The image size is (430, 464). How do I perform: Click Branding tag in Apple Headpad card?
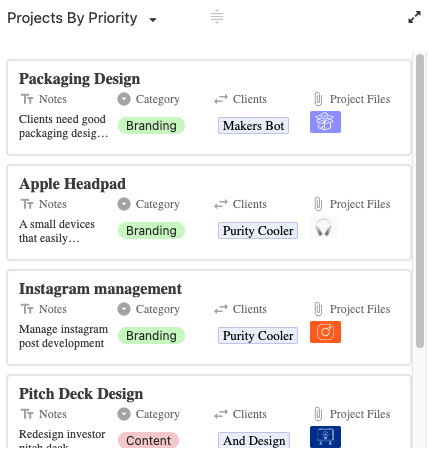(151, 231)
